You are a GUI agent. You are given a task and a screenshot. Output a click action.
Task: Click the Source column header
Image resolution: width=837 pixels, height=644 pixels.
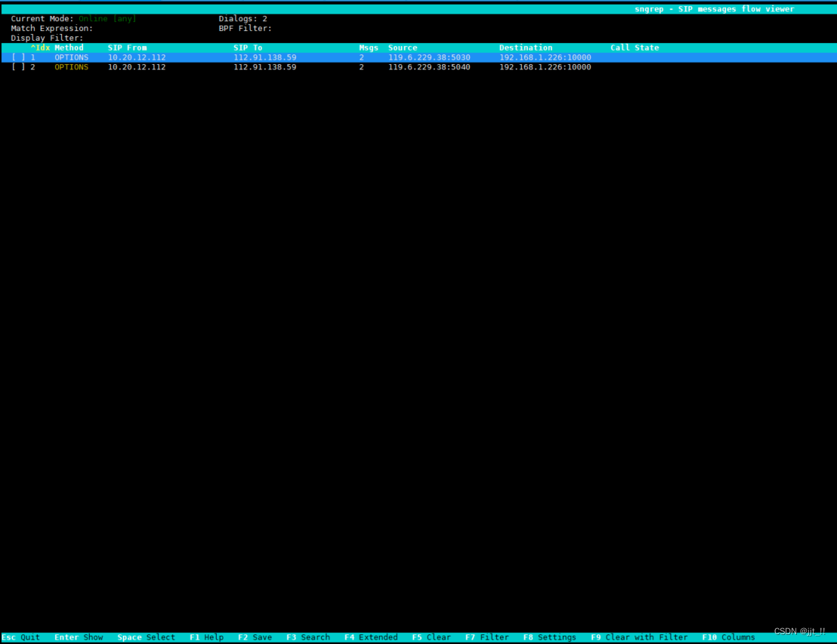click(403, 48)
